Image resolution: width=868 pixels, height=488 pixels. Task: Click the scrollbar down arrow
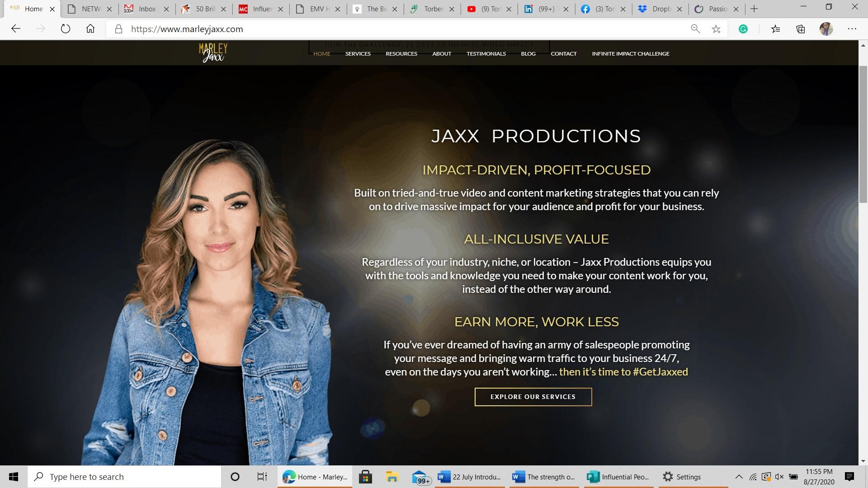863,461
